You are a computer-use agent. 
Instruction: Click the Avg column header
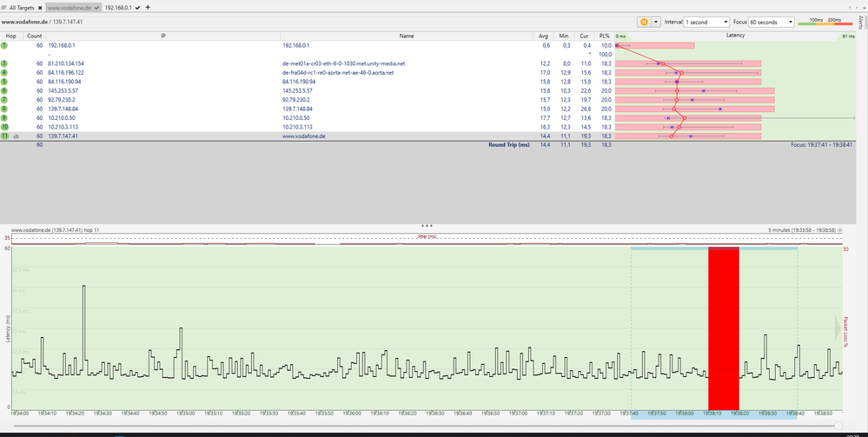[x=543, y=36]
